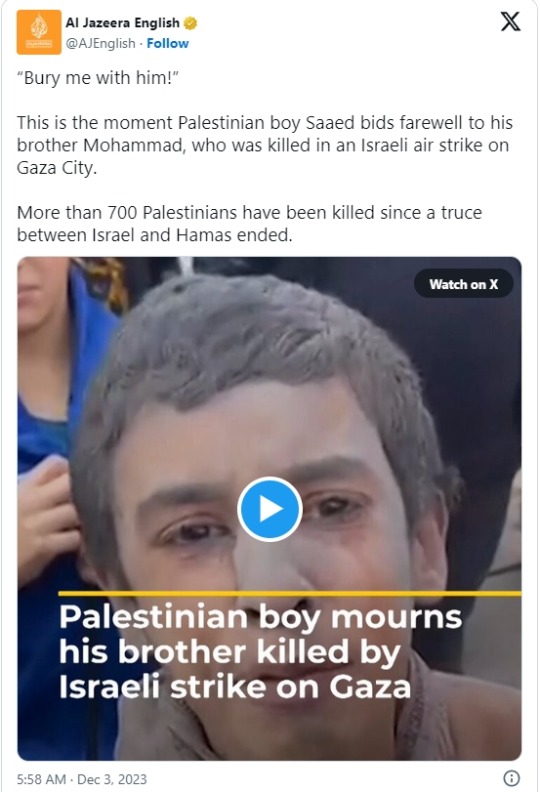The height and width of the screenshot is (792, 540).
Task: Click the Watch on X pill button
Action: click(x=463, y=284)
